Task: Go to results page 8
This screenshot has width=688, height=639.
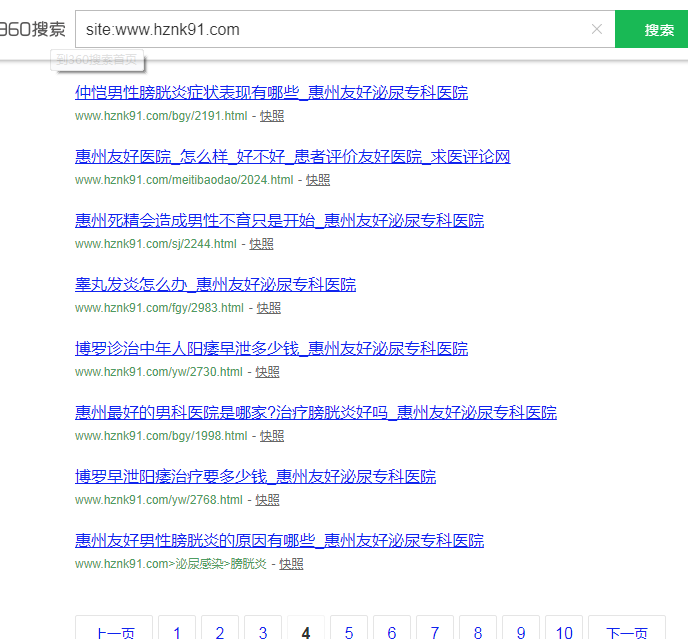Action: tap(478, 628)
